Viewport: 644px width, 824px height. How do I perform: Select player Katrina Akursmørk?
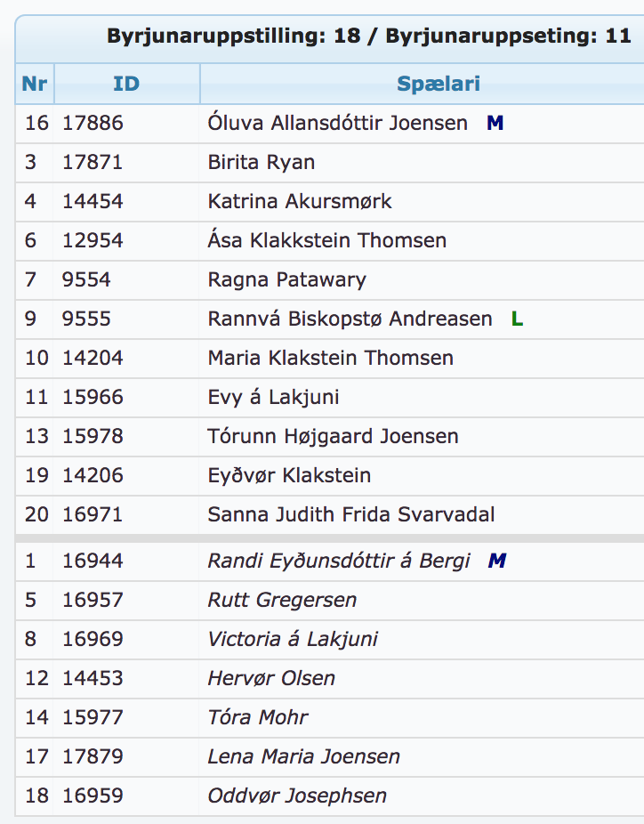pyautogui.click(x=300, y=201)
